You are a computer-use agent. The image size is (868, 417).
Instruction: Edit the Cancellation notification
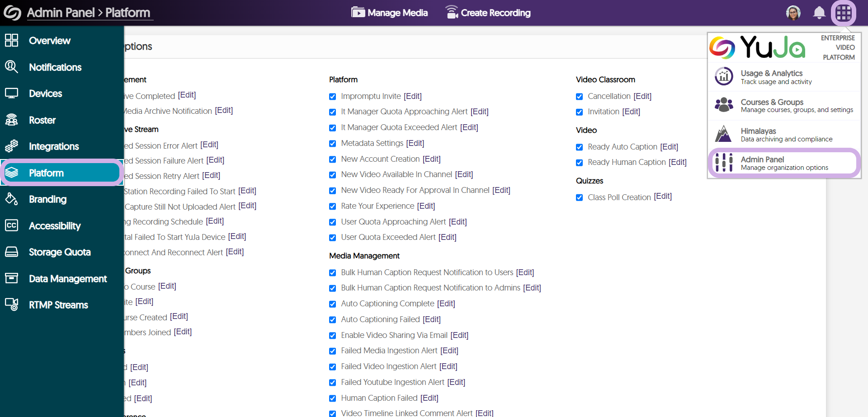coord(642,96)
